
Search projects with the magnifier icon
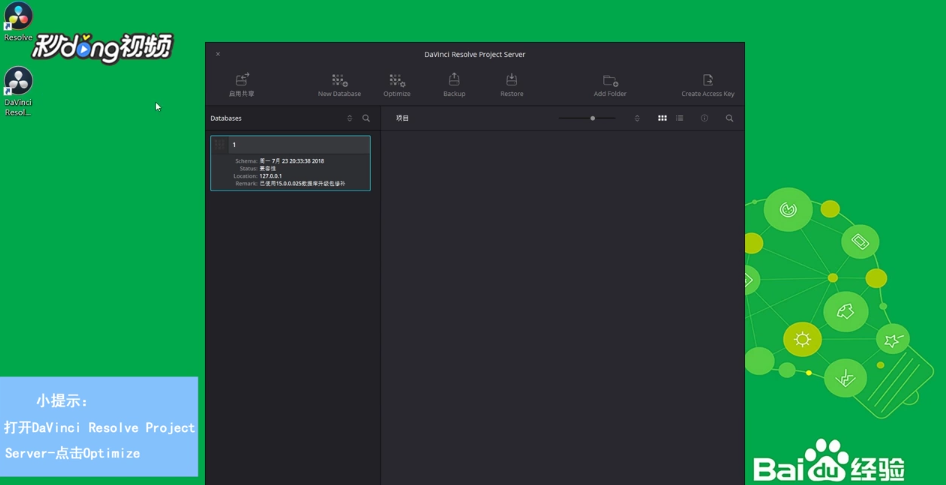pyautogui.click(x=729, y=118)
